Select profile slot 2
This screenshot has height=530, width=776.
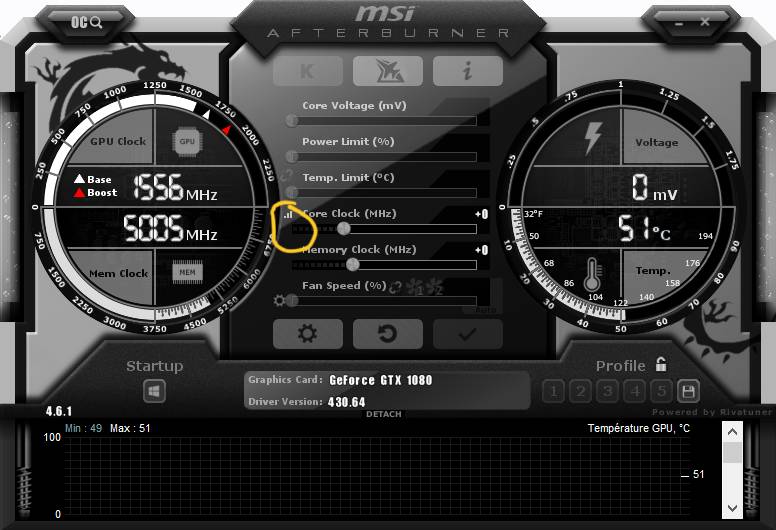[x=581, y=392]
